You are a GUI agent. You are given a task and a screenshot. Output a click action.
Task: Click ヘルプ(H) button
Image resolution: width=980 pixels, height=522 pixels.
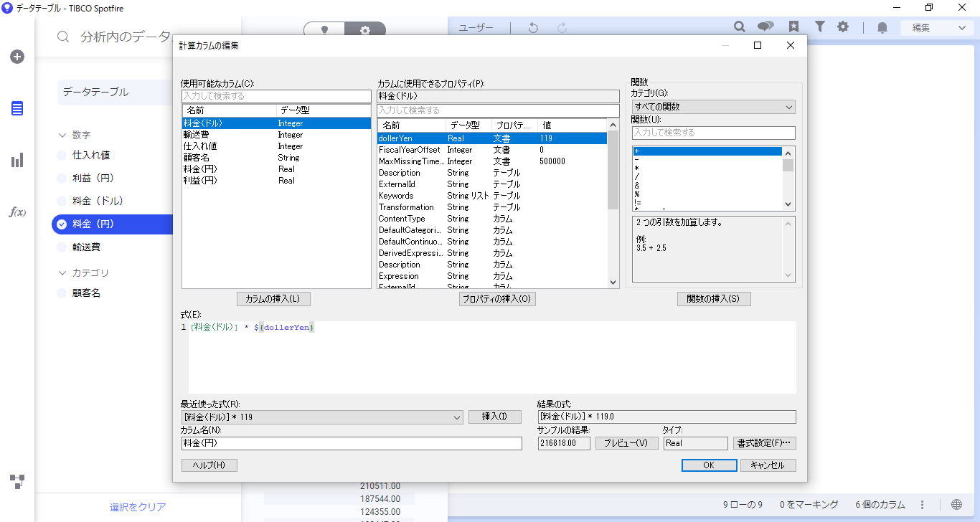(x=209, y=465)
